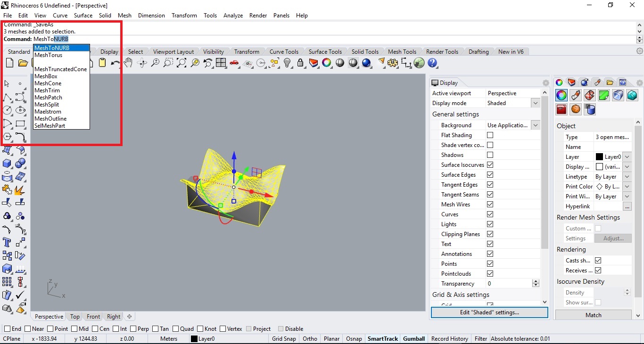Turn on Shadows in the Display panel
Viewport: 644px width, 344px height.
pos(490,155)
